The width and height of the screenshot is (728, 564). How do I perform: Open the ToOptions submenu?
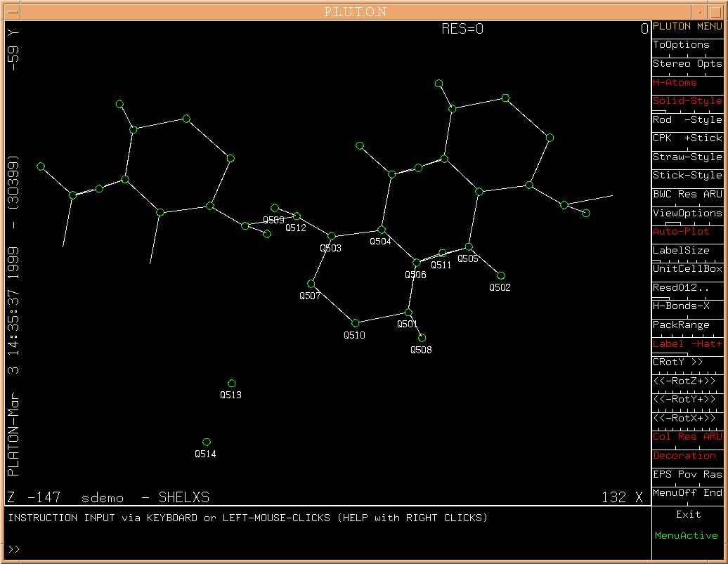(687, 44)
